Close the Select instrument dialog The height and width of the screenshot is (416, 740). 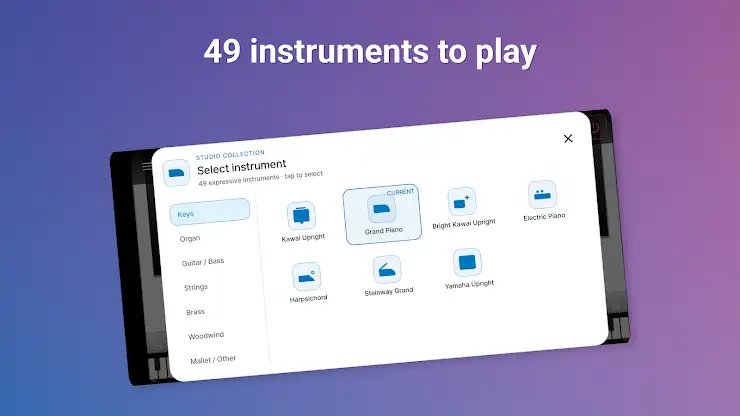coord(568,138)
